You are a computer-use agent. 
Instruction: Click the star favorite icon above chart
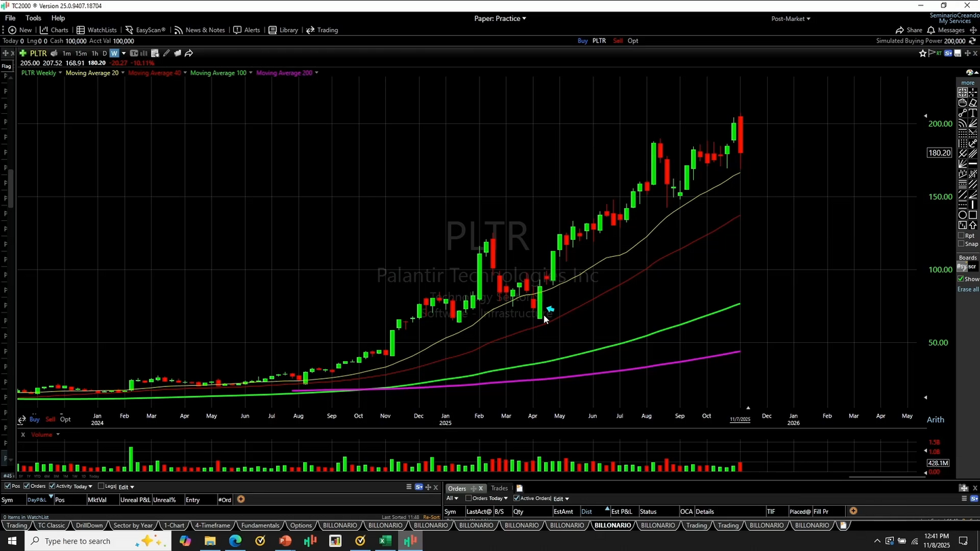pos(922,54)
